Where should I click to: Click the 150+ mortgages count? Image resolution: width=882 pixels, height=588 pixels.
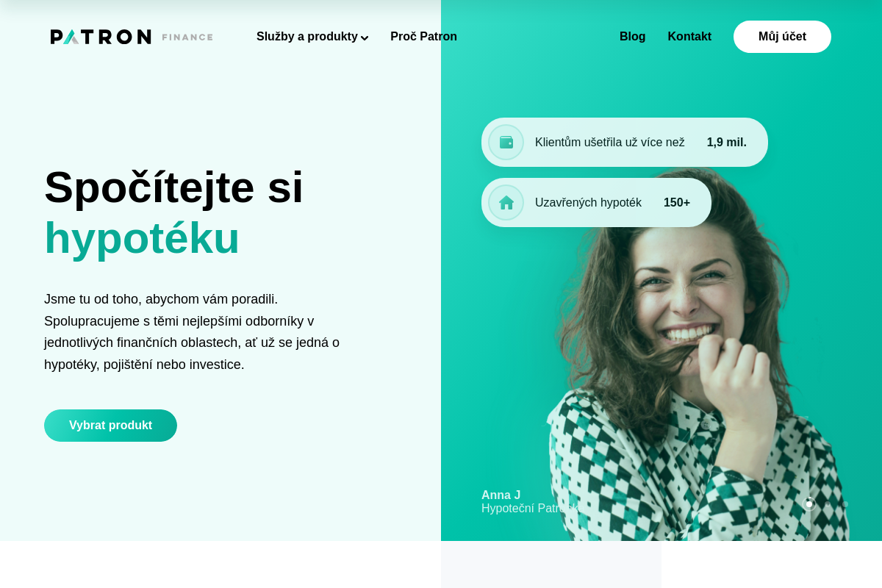677,203
